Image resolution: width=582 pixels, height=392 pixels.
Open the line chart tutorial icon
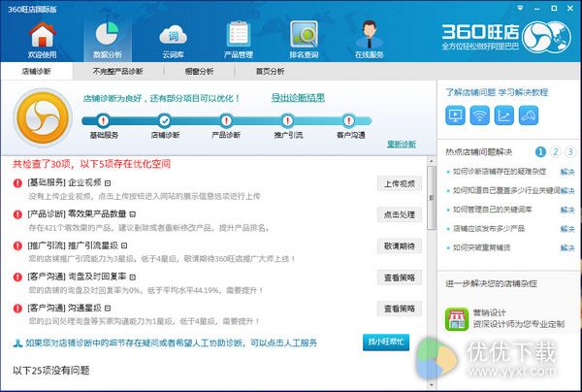click(504, 115)
